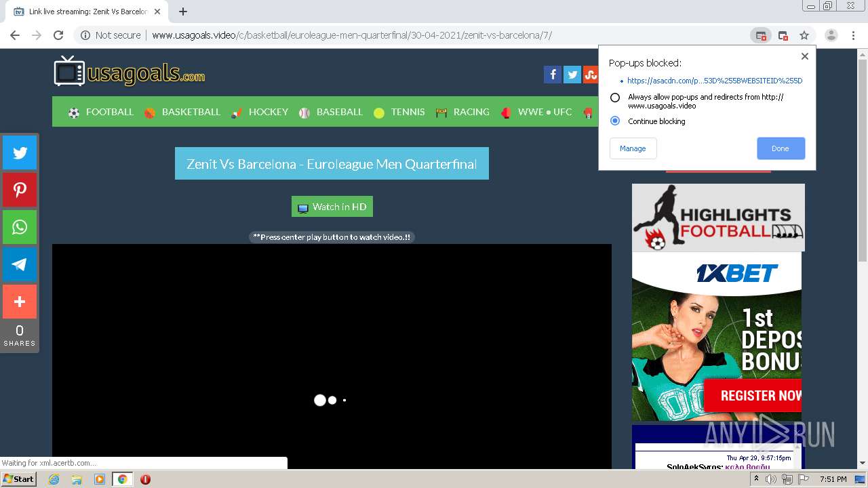The height and width of the screenshot is (488, 868).
Task: Go back to the previous page
Action: pyautogui.click(x=15, y=35)
